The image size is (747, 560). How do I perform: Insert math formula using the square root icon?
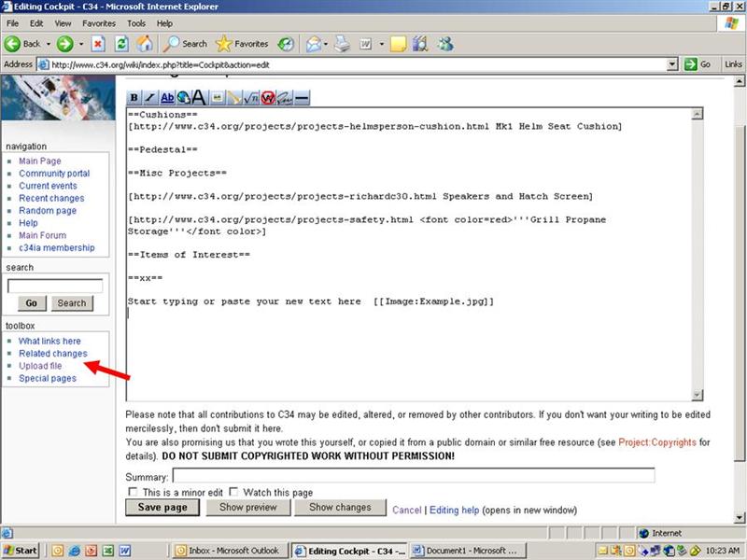[250, 97]
